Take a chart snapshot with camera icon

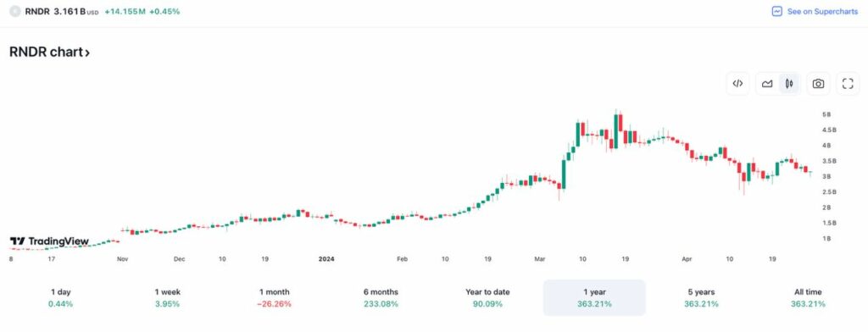pyautogui.click(x=818, y=84)
